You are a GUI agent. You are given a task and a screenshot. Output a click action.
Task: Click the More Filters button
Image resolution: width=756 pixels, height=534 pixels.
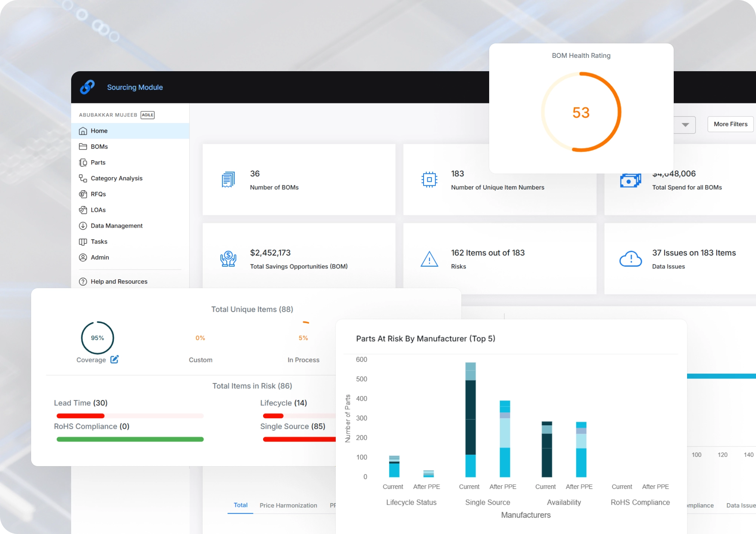pos(730,124)
